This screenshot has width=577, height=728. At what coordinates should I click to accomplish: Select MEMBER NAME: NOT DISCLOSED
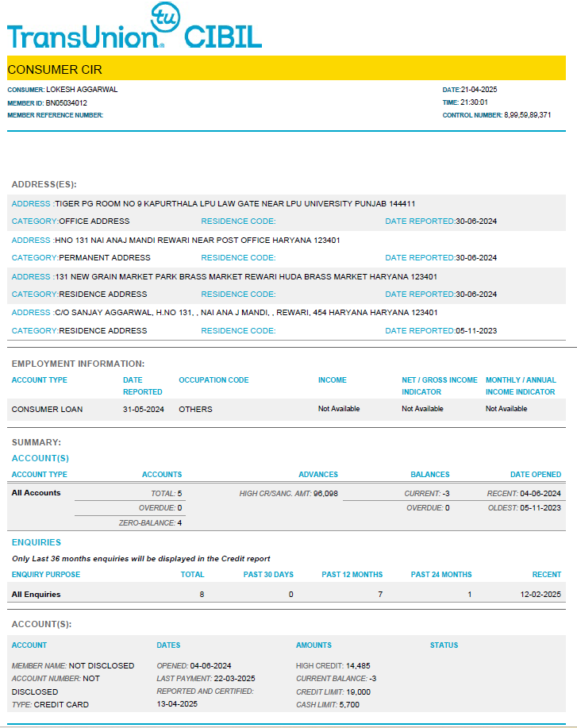click(x=73, y=666)
